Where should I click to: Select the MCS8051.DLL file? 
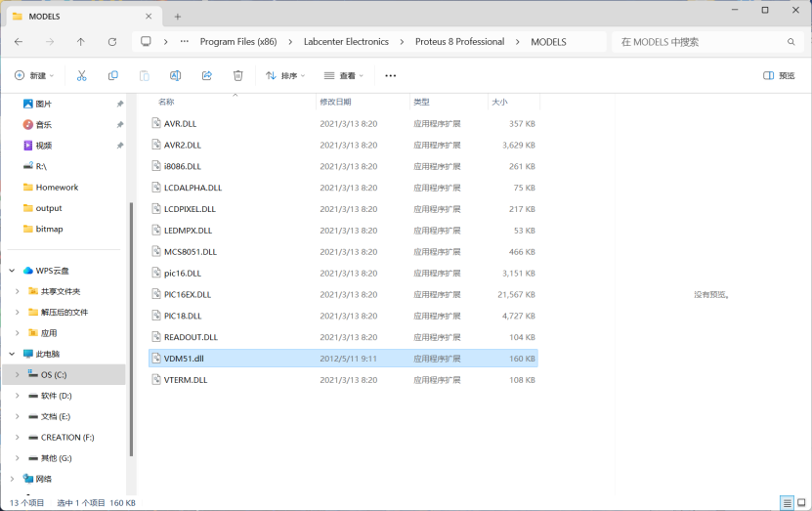click(x=343, y=252)
